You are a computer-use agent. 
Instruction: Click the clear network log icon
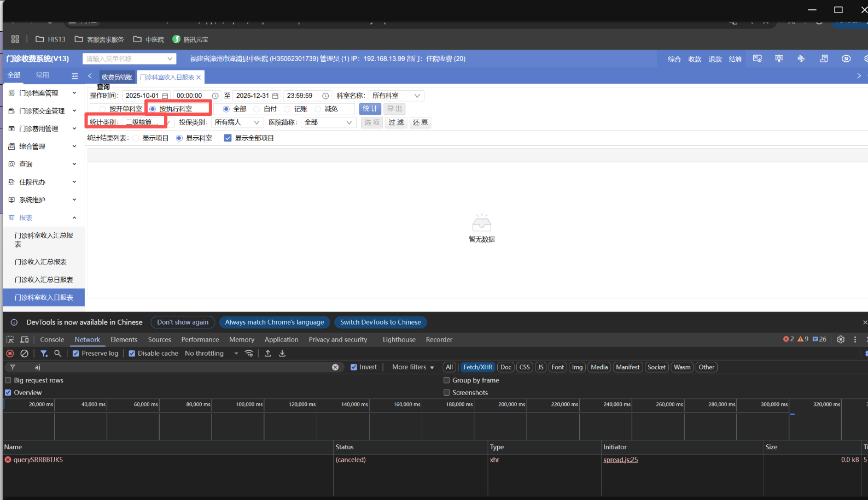coord(24,354)
